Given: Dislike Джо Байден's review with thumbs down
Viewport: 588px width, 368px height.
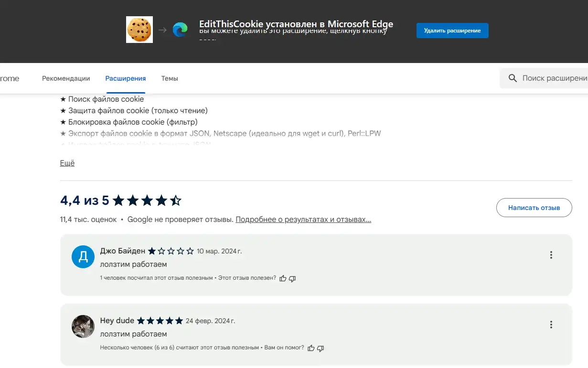Looking at the screenshot, I should click(x=292, y=278).
